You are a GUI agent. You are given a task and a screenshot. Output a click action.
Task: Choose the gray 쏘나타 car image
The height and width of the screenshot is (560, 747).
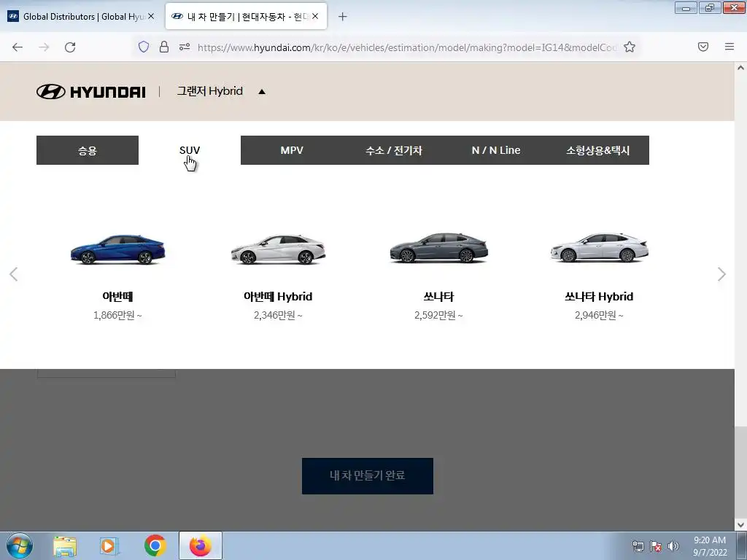tap(438, 248)
